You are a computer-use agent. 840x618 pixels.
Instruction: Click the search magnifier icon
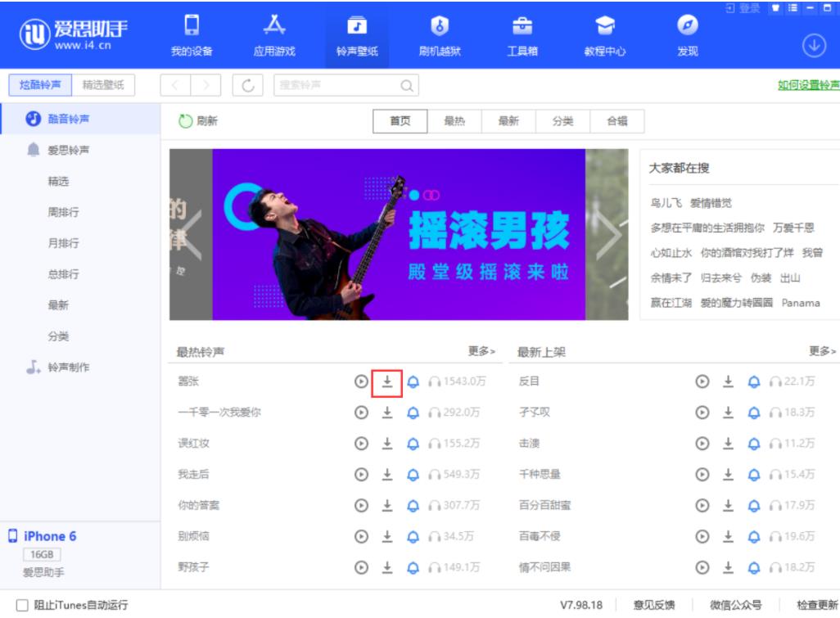[406, 85]
